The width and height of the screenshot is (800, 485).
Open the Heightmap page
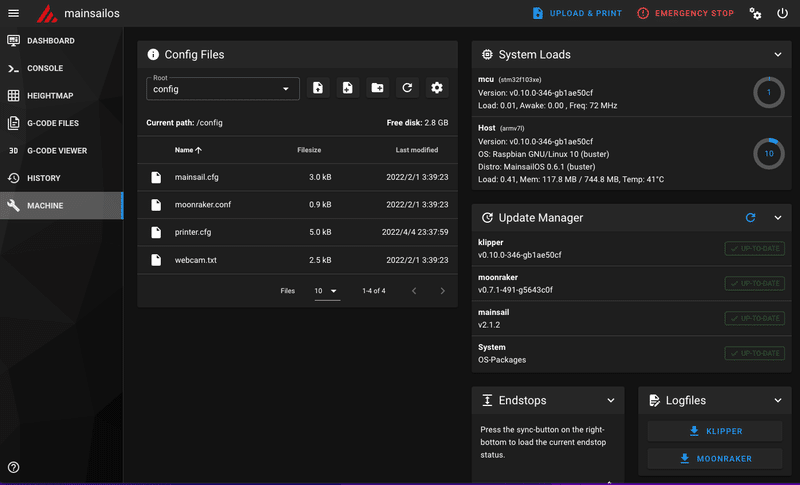click(61, 96)
